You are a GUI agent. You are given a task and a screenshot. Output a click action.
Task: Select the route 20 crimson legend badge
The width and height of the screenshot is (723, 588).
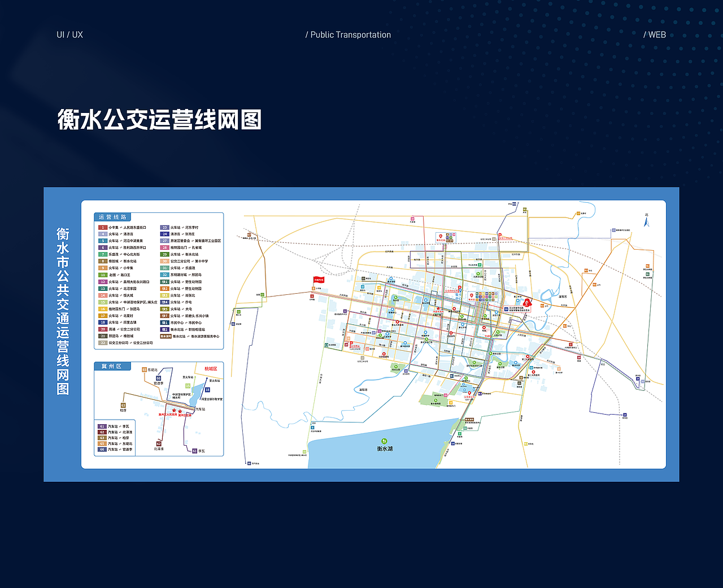pyautogui.click(x=103, y=329)
